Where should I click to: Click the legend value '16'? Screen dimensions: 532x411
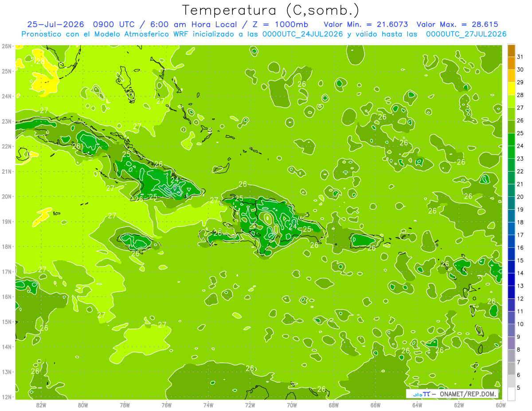pyautogui.click(x=520, y=248)
